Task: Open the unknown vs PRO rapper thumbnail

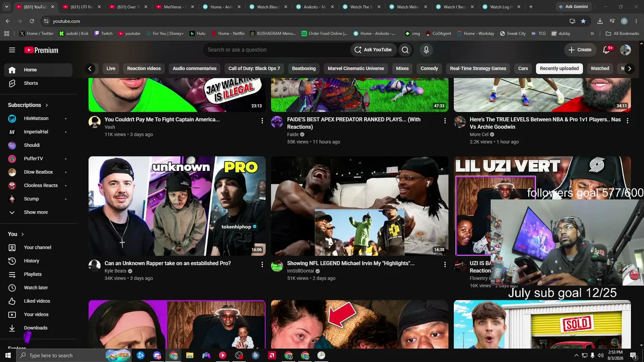Action: point(177,206)
